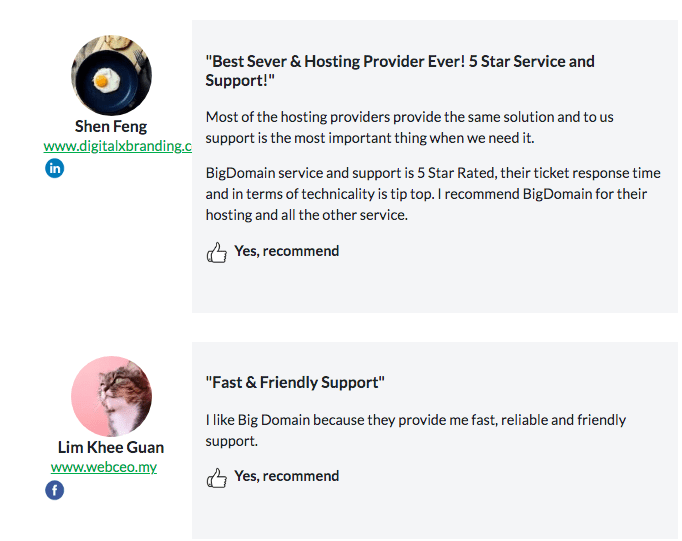Click the "Fast & Friendly Support" heading
Screen dimensions: 682x541
tap(295, 383)
